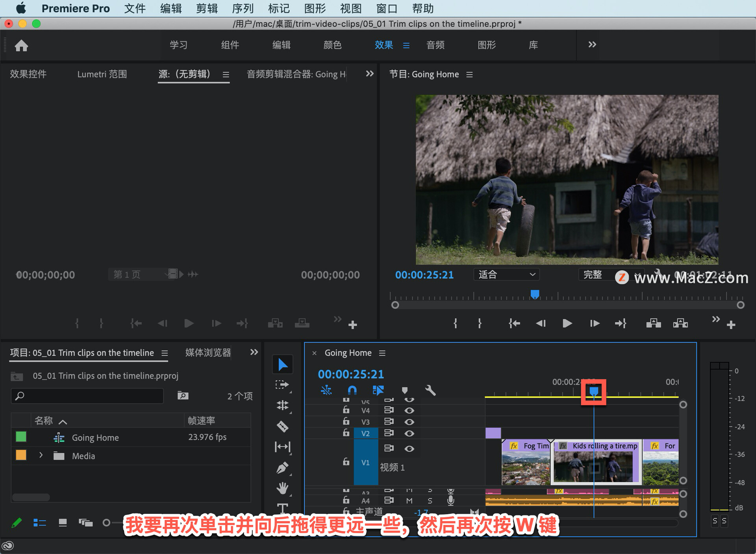756x554 pixels.
Task: Select the Pen tool
Action: click(282, 467)
